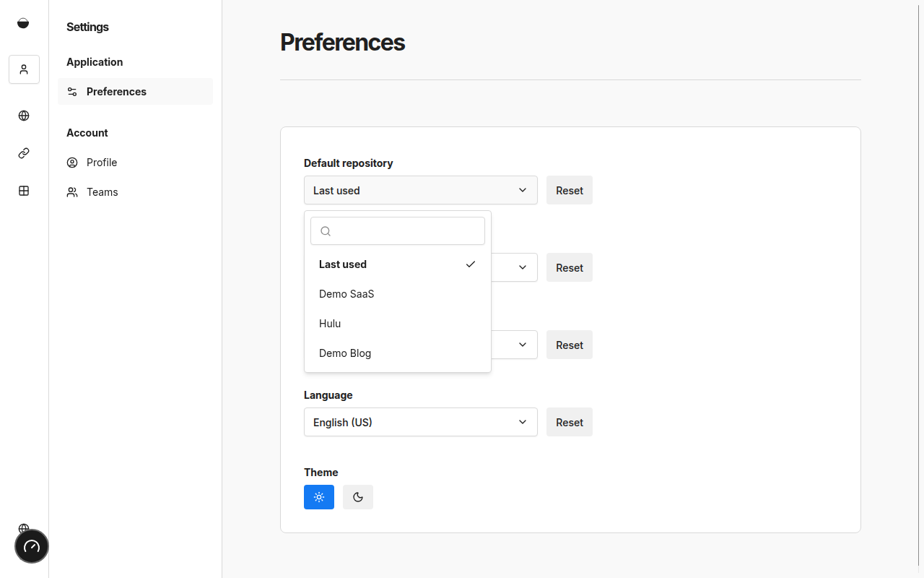This screenshot has height=578, width=924.
Task: Reset the Default repository setting
Action: click(x=569, y=190)
